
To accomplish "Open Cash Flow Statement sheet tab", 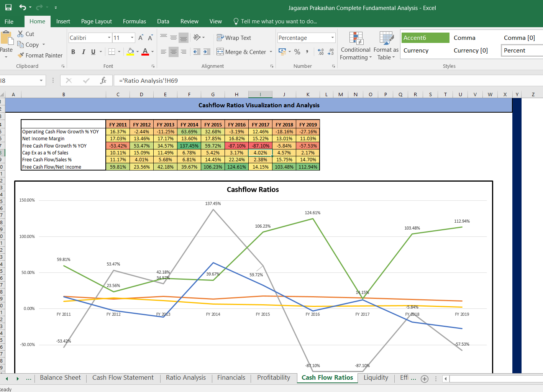I will point(123,377).
